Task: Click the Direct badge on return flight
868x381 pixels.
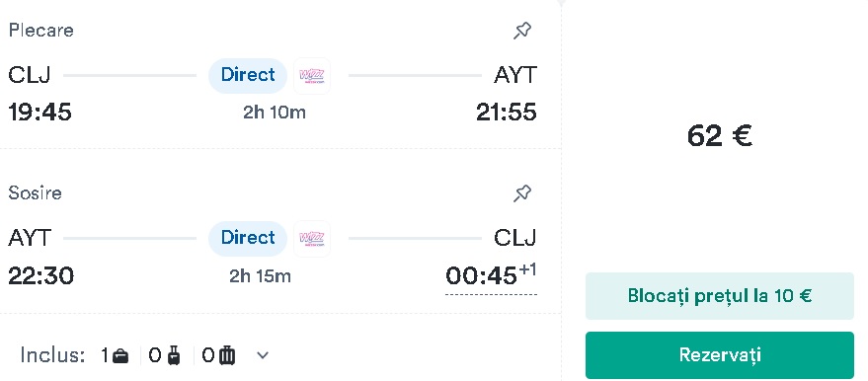Action: [x=248, y=238]
